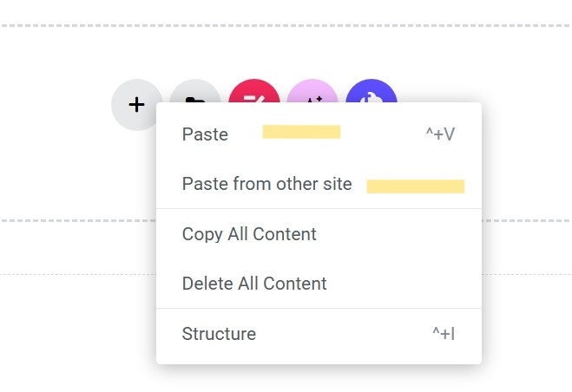The width and height of the screenshot is (572, 392).
Task: Click the red circular kit icon
Action: 253,91
